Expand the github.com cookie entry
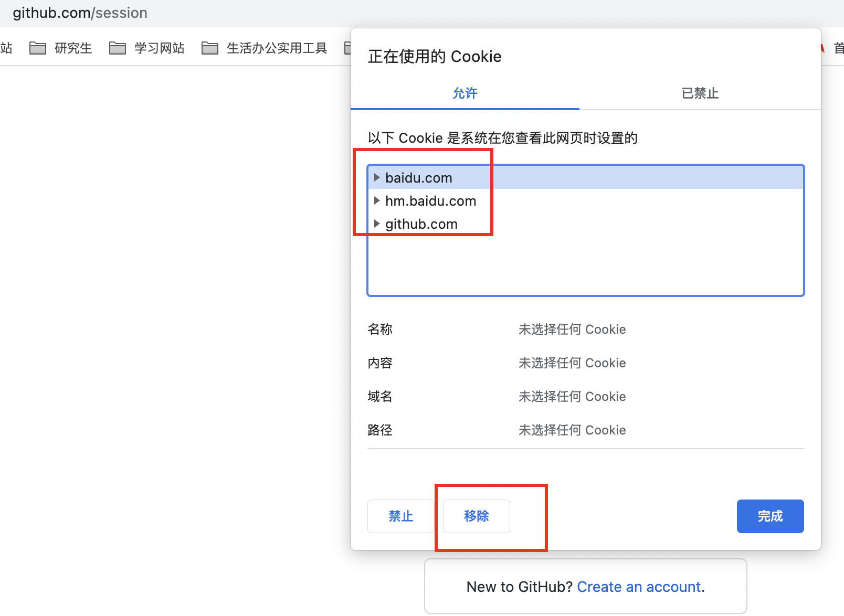Screen dimensions: 844x616 [377, 224]
